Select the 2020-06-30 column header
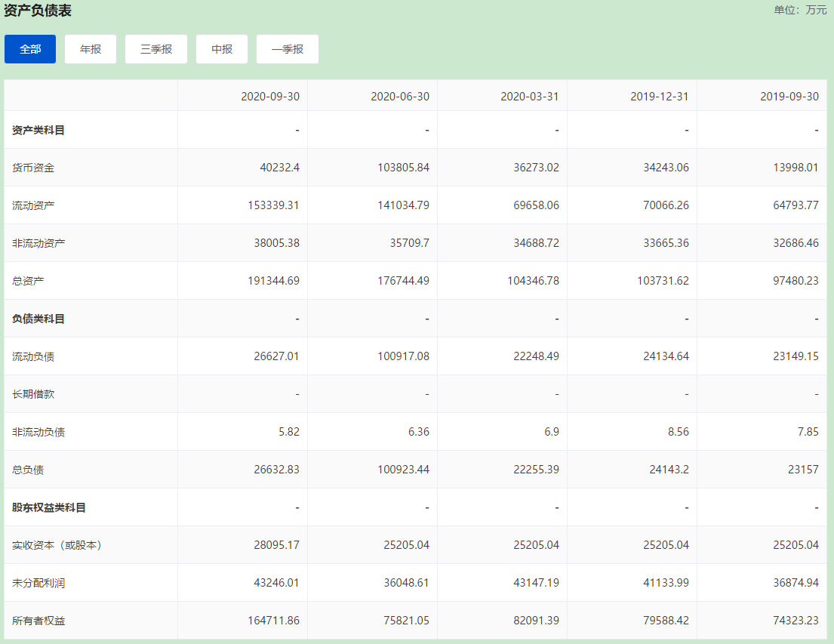The image size is (834, 644). [x=400, y=97]
